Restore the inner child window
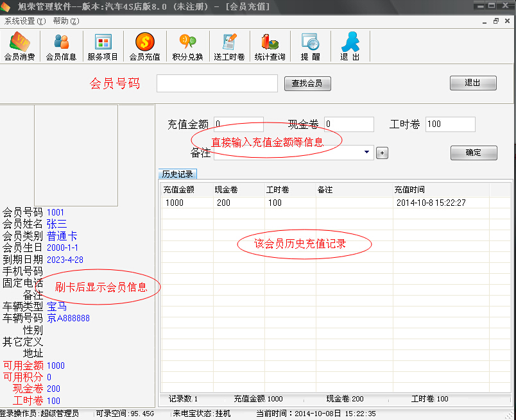The height and width of the screenshot is (420, 516). pyautogui.click(x=496, y=21)
